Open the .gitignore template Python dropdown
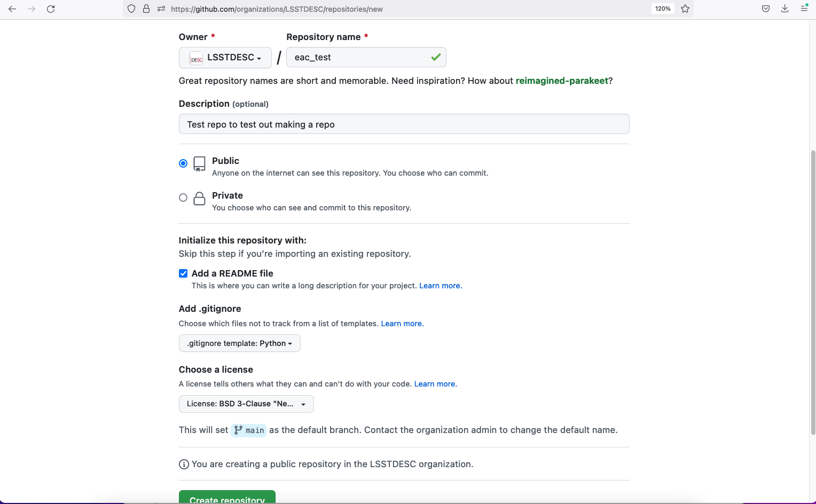The image size is (816, 504). click(240, 343)
